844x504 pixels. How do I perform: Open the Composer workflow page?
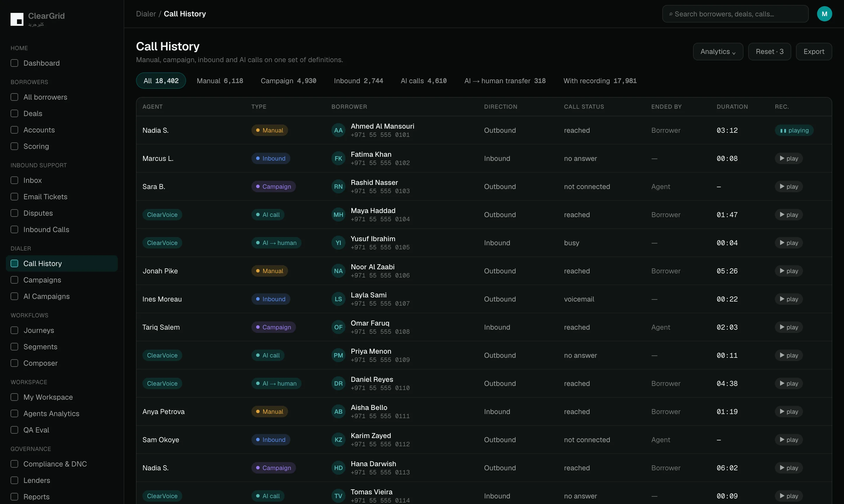[x=62, y=363]
